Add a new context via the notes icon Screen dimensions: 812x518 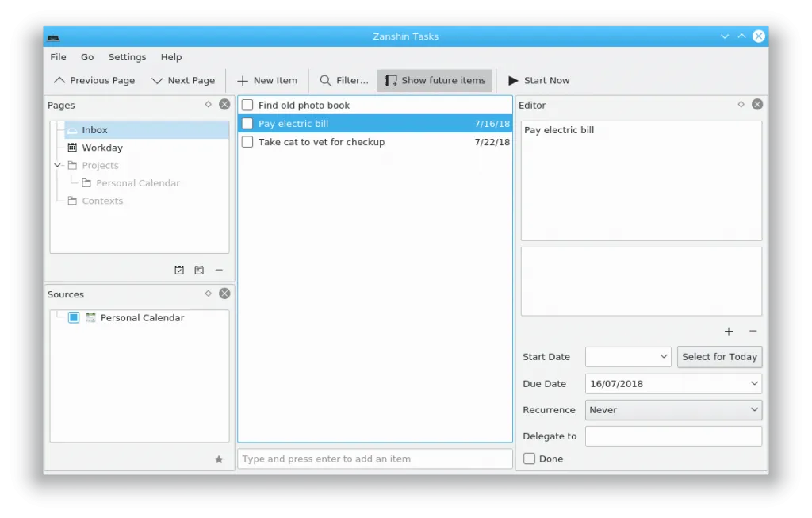pos(199,270)
